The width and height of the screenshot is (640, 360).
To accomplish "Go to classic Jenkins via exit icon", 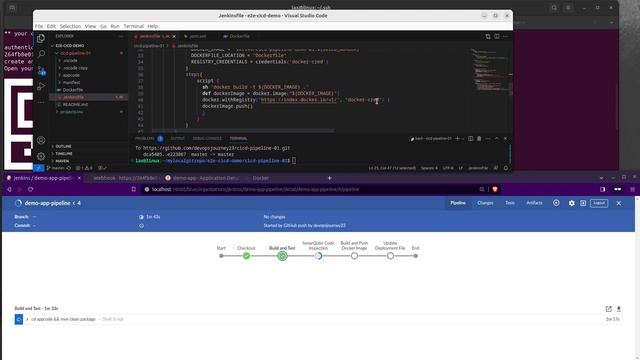I will [583, 203].
